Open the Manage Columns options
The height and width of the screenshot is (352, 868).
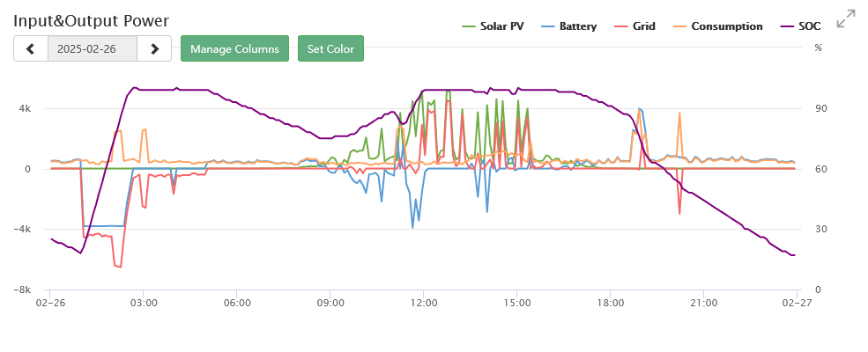(235, 49)
